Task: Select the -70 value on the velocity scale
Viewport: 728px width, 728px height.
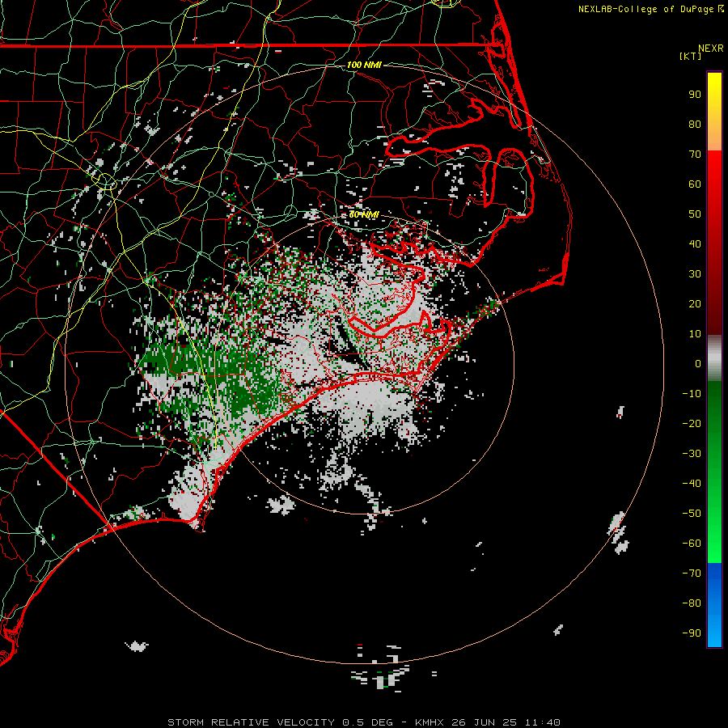Action: point(692,574)
